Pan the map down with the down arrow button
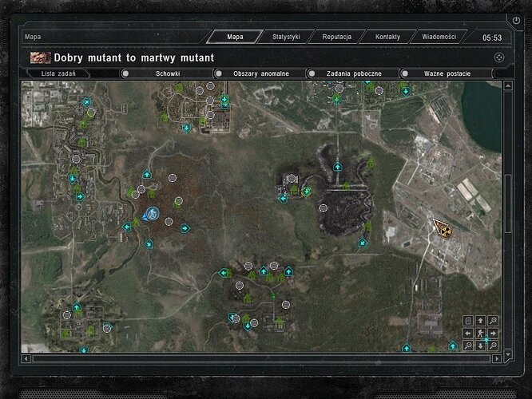The height and width of the screenshot is (399, 532). click(480, 346)
